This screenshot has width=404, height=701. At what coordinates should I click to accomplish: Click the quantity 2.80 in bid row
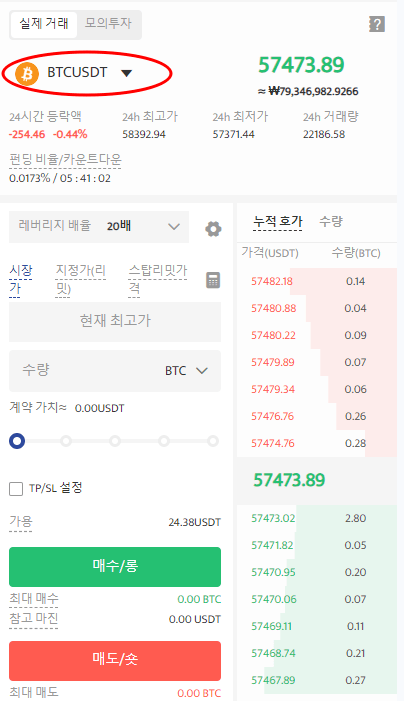click(x=355, y=518)
